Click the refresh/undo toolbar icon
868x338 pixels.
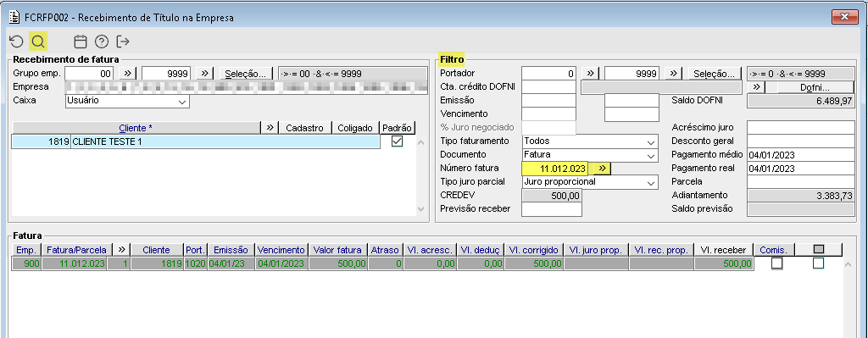tap(17, 41)
